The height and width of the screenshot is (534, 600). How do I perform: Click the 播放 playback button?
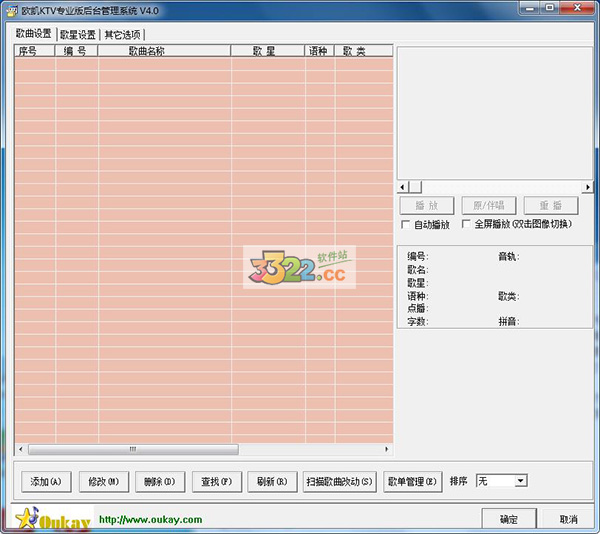[427, 205]
